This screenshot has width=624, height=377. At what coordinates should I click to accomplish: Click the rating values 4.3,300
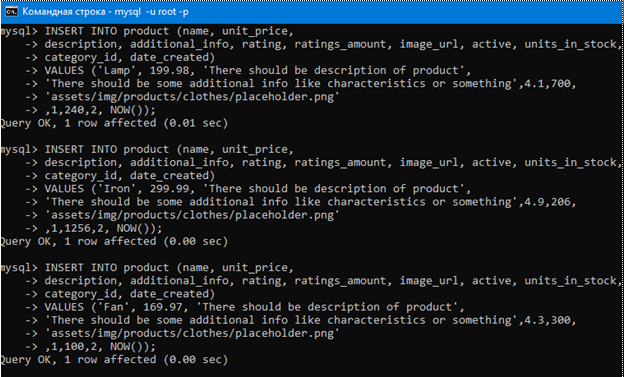pos(547,320)
